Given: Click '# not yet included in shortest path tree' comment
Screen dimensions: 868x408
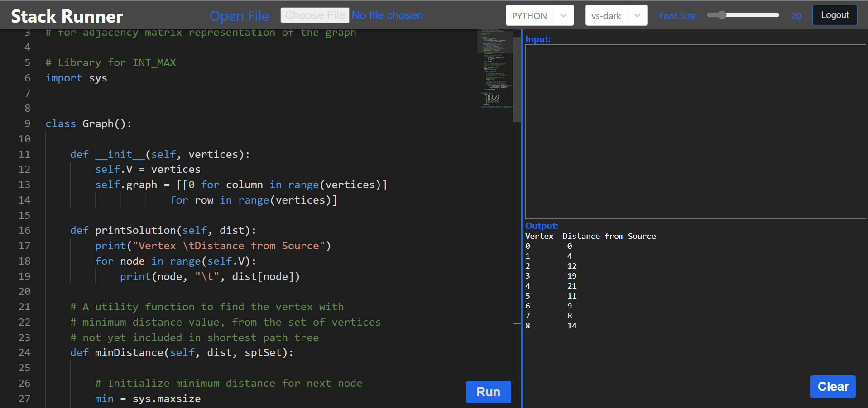Looking at the screenshot, I should [x=194, y=337].
